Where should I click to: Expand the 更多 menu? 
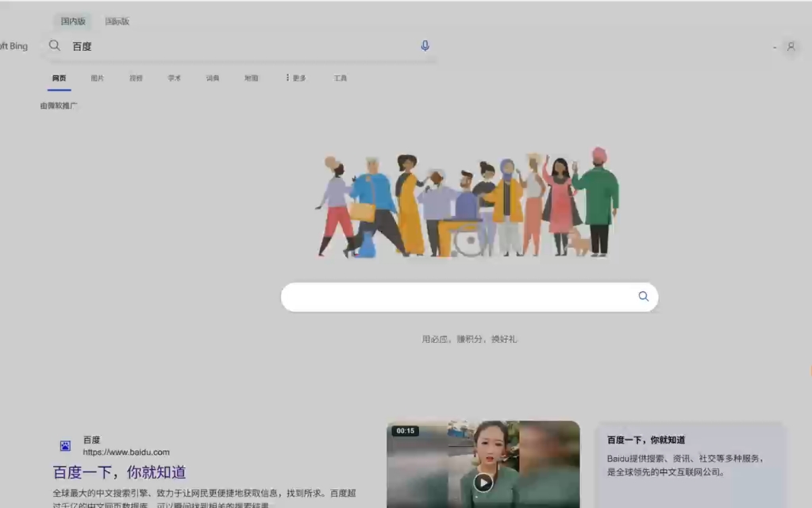coord(296,79)
